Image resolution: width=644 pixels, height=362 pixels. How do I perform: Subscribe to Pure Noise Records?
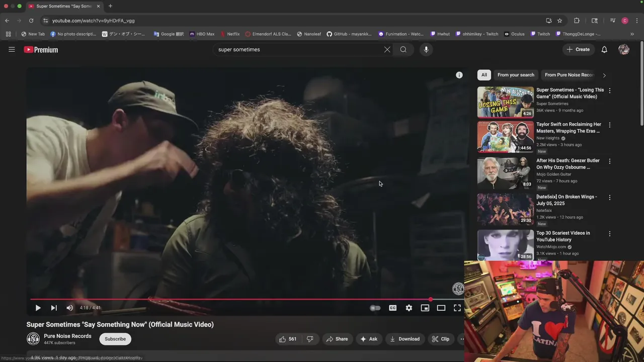tap(115, 339)
